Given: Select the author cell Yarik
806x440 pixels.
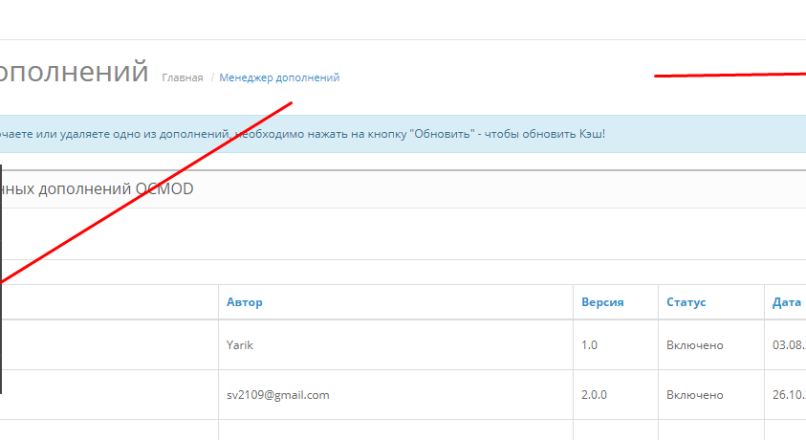Looking at the screenshot, I should [x=240, y=345].
